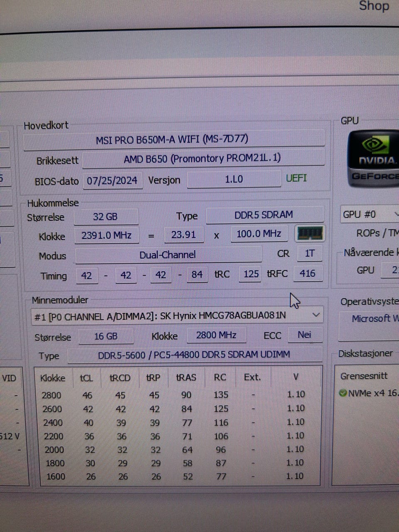The image size is (399, 532).
Task: Click the 100.0 MHz base clock value
Action: coord(259,234)
